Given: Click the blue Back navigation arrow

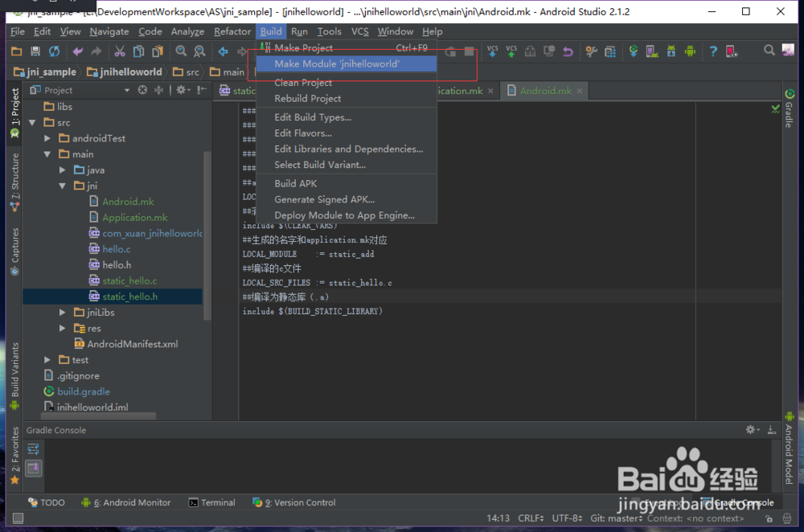Looking at the screenshot, I should click(x=223, y=51).
